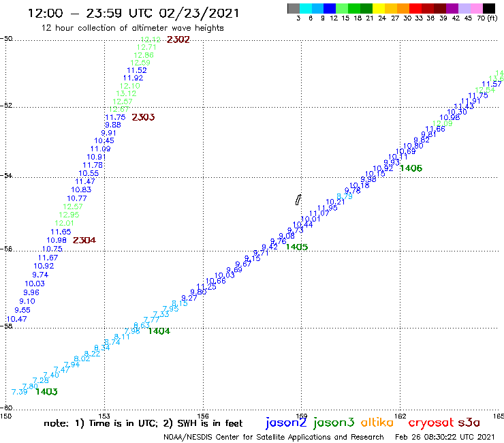Pick the dark red 33–36 ft swatch

428,8
